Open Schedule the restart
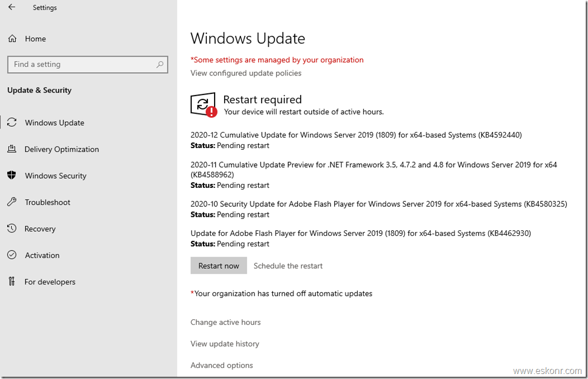This screenshot has width=588, height=379. point(288,266)
